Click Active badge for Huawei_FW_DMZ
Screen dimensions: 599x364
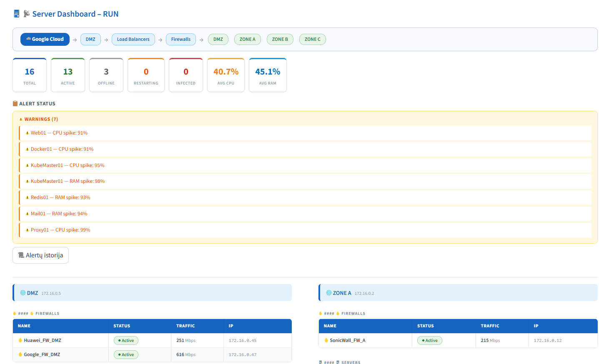pos(126,340)
